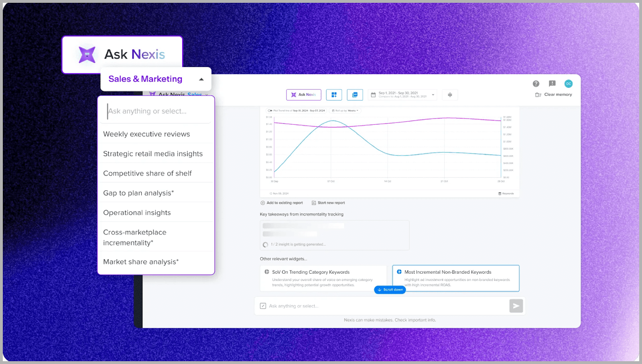
Task: Click Start new report
Action: (x=328, y=203)
